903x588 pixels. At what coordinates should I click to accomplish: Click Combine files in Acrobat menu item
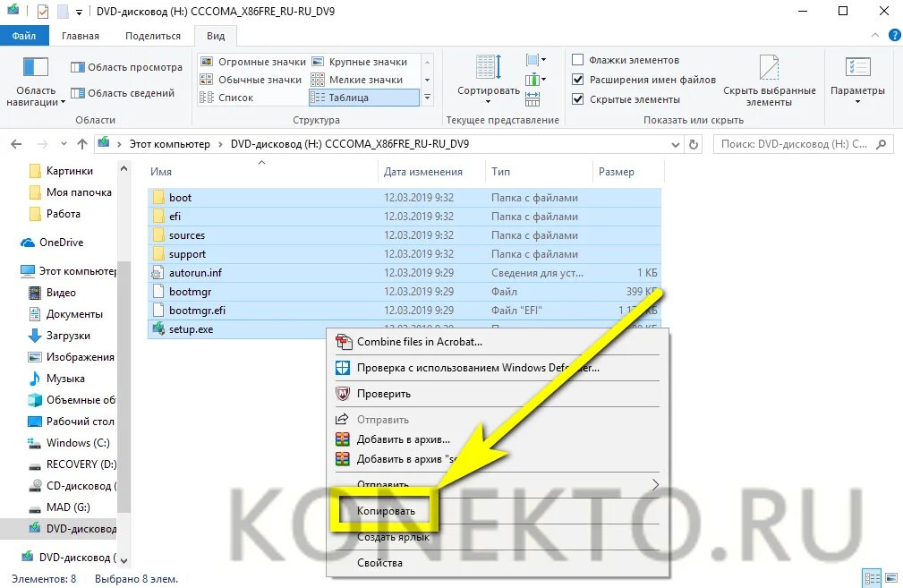tap(498, 342)
